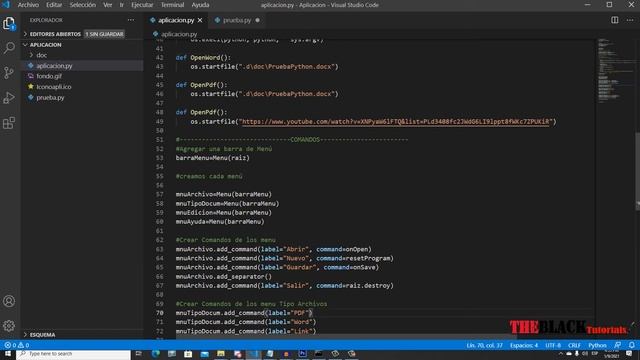Image resolution: width=640 pixels, height=360 pixels.
Task: Open the Ayuda menu
Action: point(200,5)
